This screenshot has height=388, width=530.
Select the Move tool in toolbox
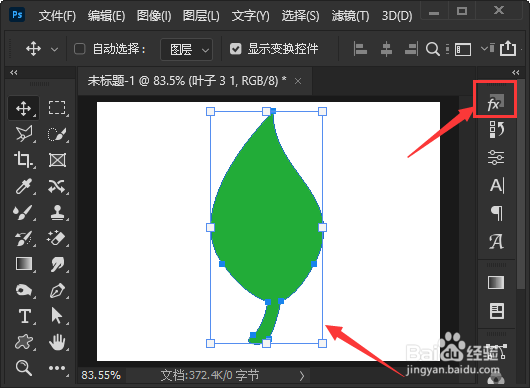tap(23, 108)
